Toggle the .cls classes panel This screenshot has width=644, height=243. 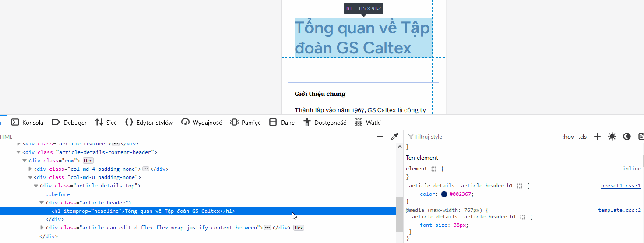coord(582,137)
